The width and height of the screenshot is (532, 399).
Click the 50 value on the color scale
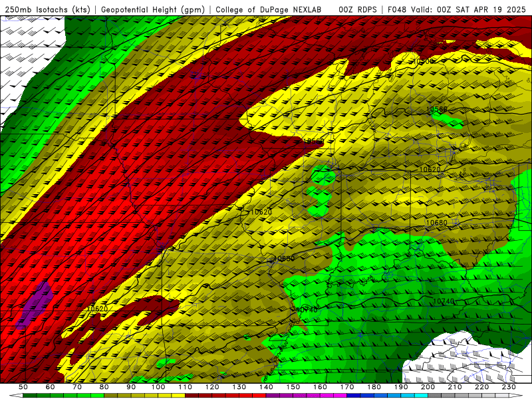pos(23,387)
